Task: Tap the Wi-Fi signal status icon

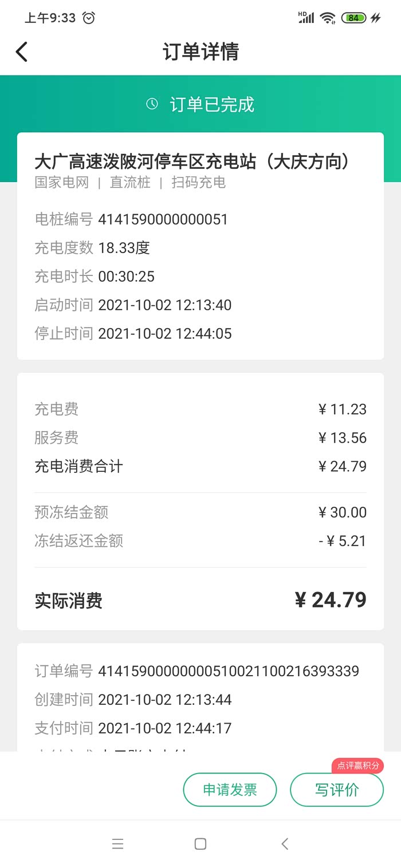Action: pos(328,18)
